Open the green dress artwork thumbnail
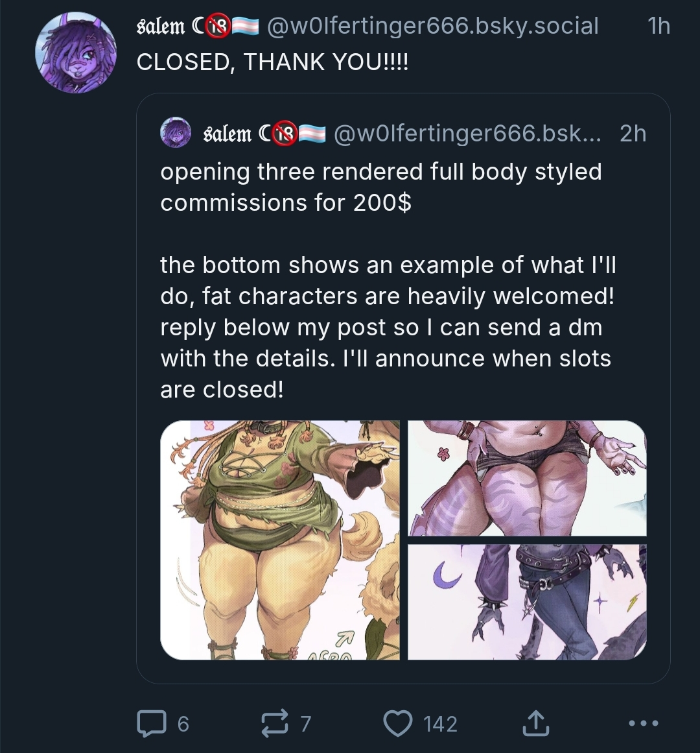The image size is (700, 753). point(280,540)
